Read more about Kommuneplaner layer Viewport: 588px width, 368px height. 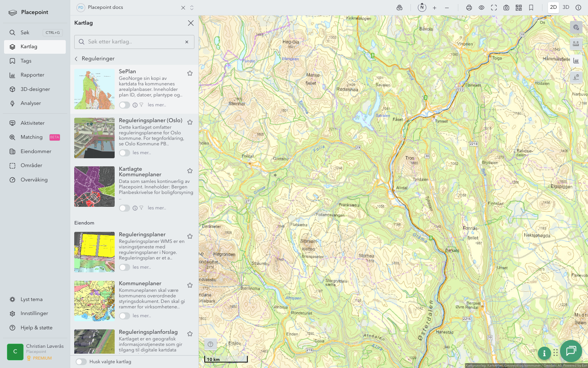pos(142,316)
